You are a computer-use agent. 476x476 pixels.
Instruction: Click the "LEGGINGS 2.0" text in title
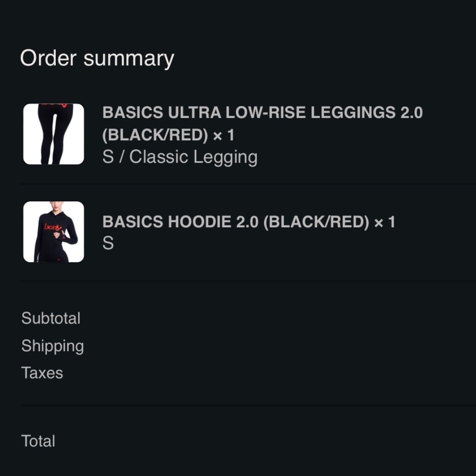367,113
